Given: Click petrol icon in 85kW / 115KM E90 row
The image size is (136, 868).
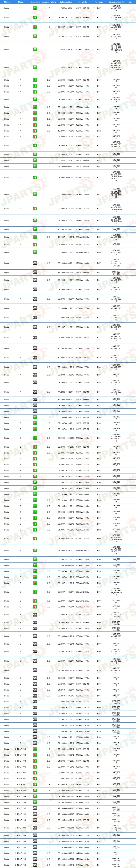Looking at the screenshot, I should [x=35, y=417].
